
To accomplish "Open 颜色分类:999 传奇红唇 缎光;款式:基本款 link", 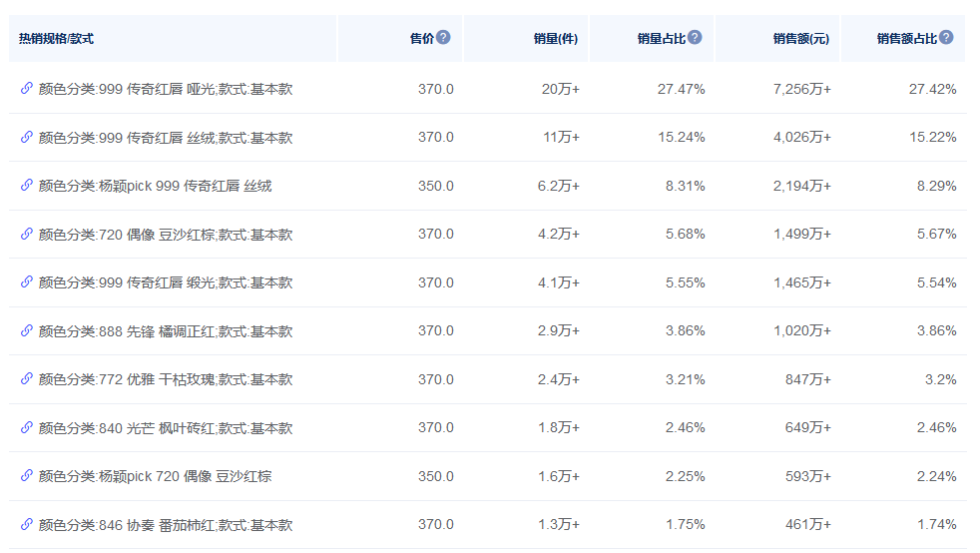I will click(x=166, y=283).
